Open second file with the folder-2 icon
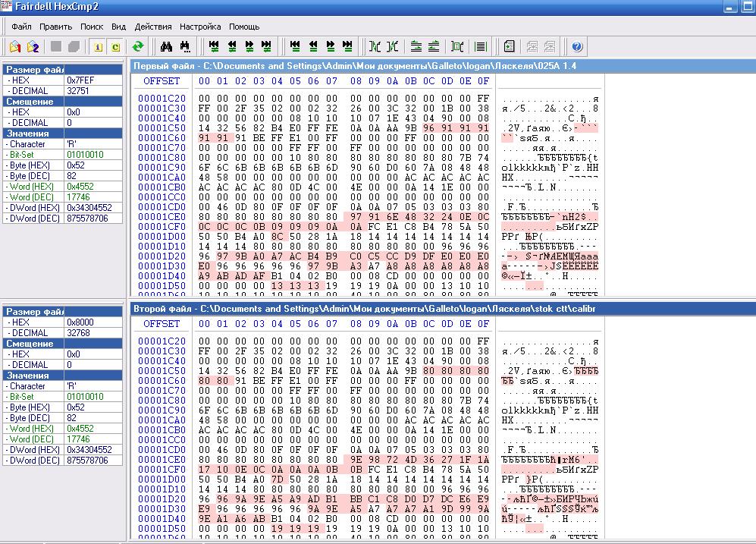Viewport: 756px width, 544px height. [x=33, y=47]
